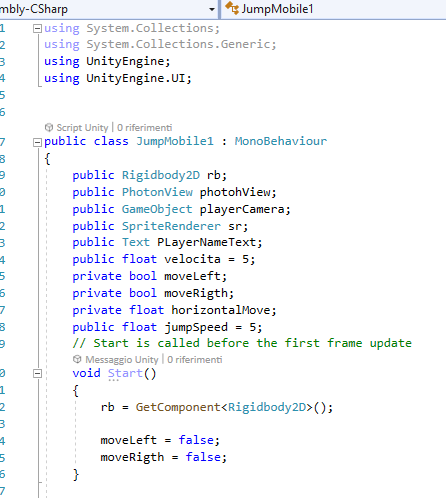Click 'GetComponent' method call

(x=178, y=407)
